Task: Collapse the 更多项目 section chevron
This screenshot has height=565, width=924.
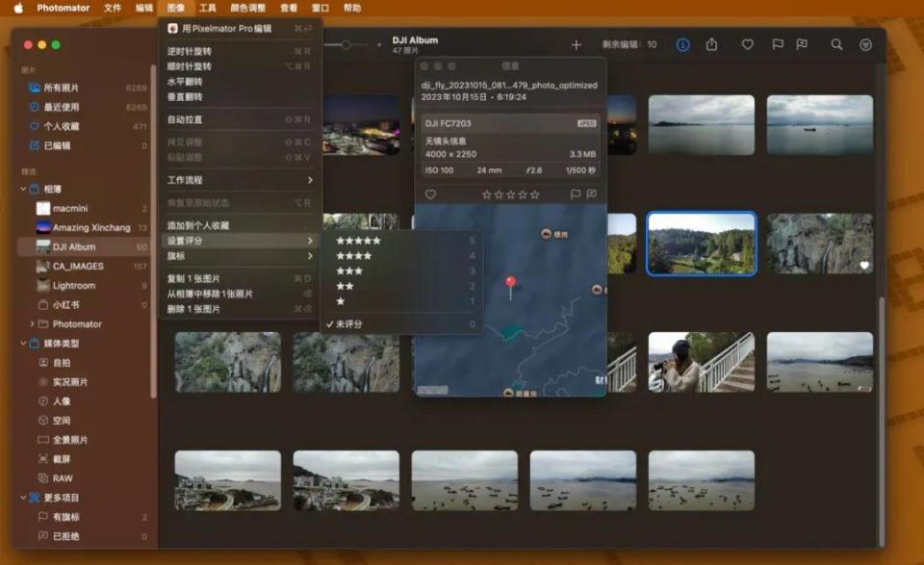Action: coord(23,498)
